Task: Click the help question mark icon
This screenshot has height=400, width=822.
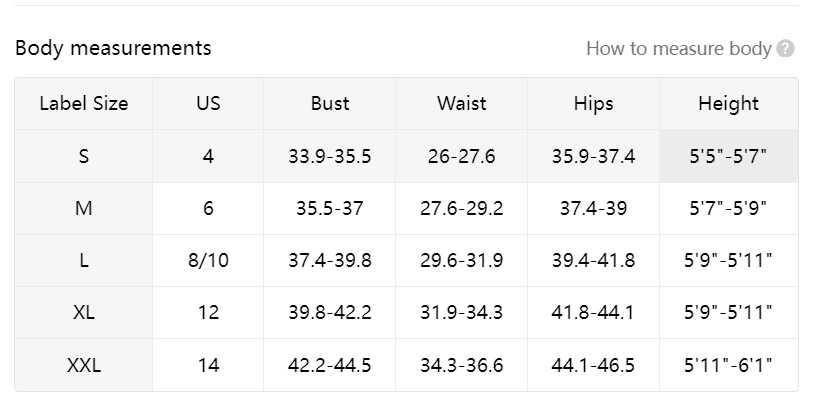Action: (x=786, y=49)
